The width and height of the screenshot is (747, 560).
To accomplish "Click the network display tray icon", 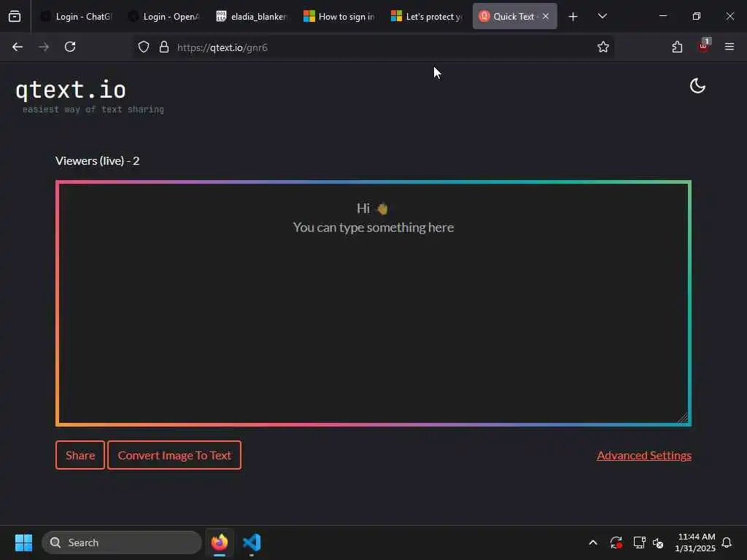I will pos(639,542).
